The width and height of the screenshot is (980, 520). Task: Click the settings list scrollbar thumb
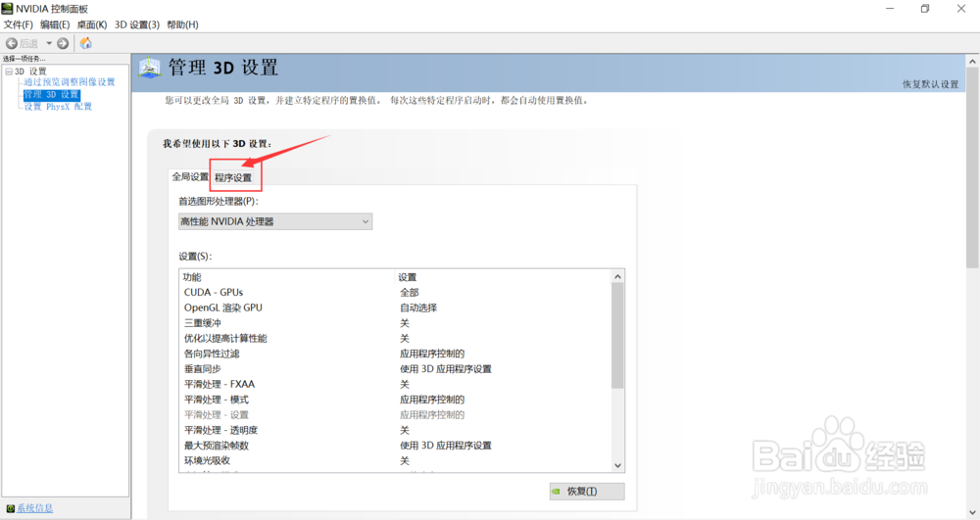(617, 336)
